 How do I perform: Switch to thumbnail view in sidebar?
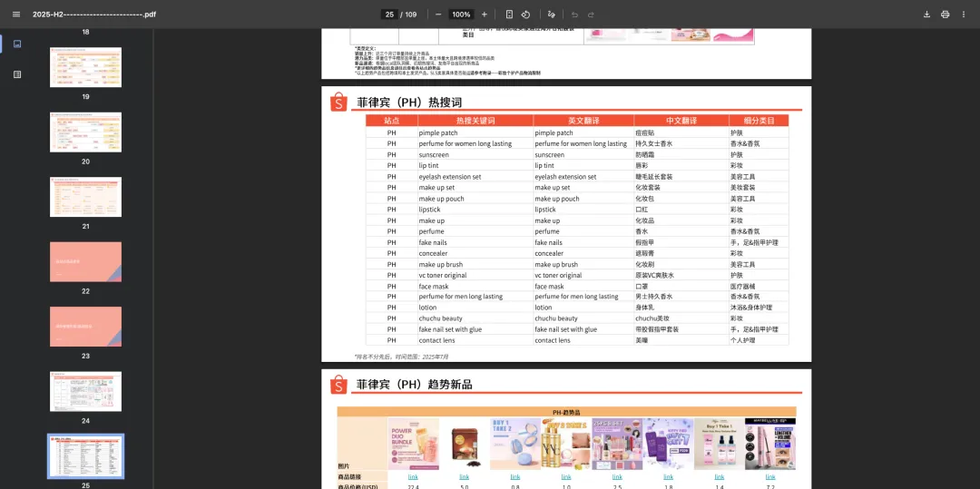17,44
